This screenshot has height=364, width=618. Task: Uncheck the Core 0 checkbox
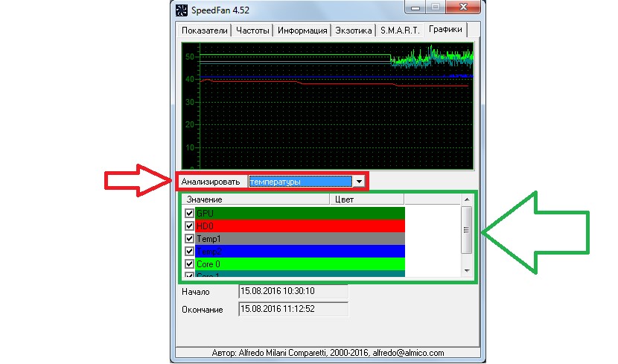click(189, 264)
